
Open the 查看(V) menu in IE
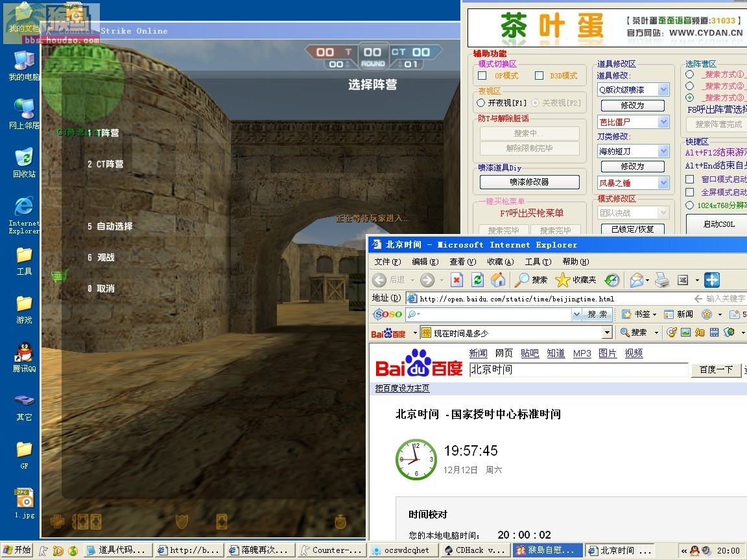[462, 261]
